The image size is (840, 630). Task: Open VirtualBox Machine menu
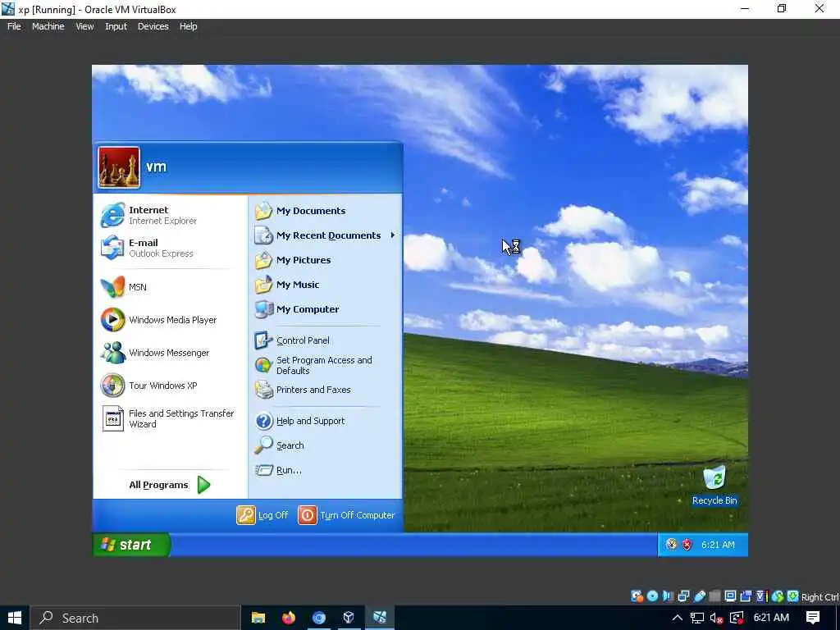(48, 26)
